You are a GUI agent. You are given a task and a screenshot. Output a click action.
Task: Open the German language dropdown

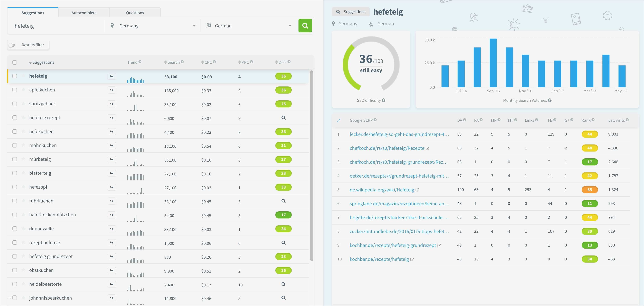(249, 26)
